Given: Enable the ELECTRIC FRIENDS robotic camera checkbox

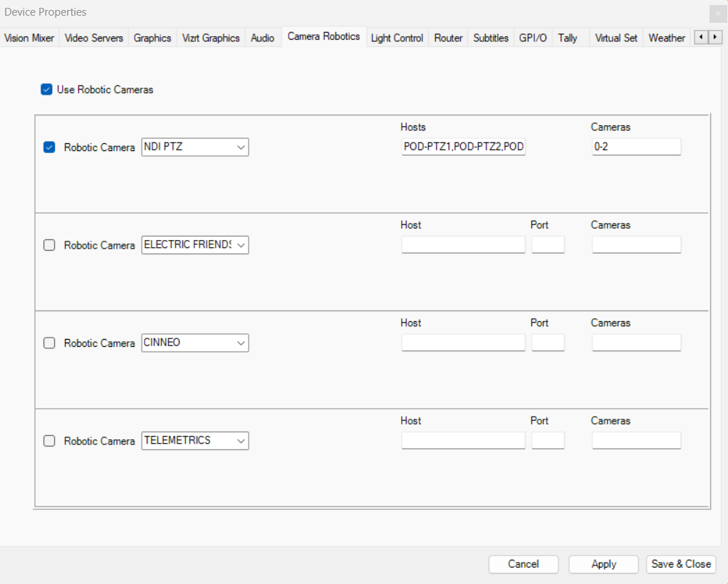Looking at the screenshot, I should tap(49, 245).
